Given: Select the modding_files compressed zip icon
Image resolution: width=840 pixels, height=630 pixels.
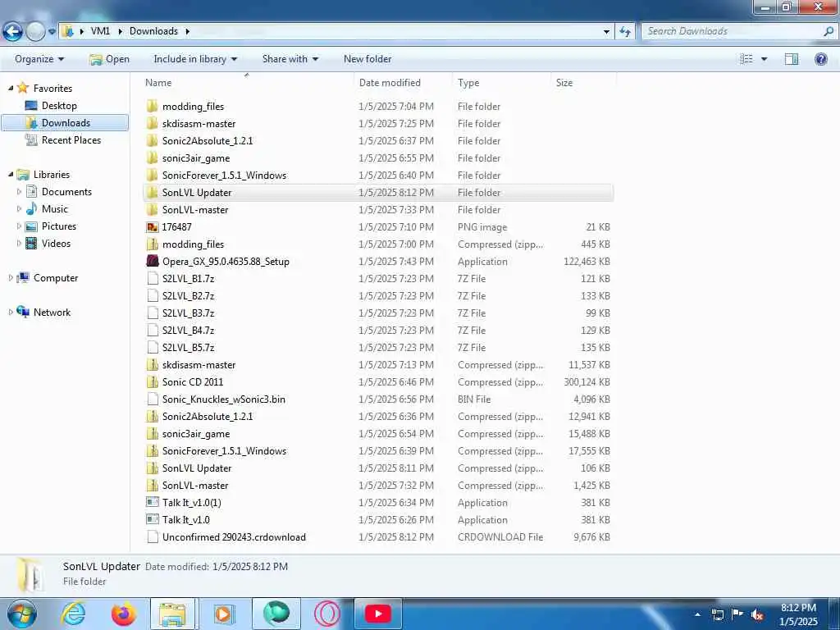Looking at the screenshot, I should coord(152,244).
